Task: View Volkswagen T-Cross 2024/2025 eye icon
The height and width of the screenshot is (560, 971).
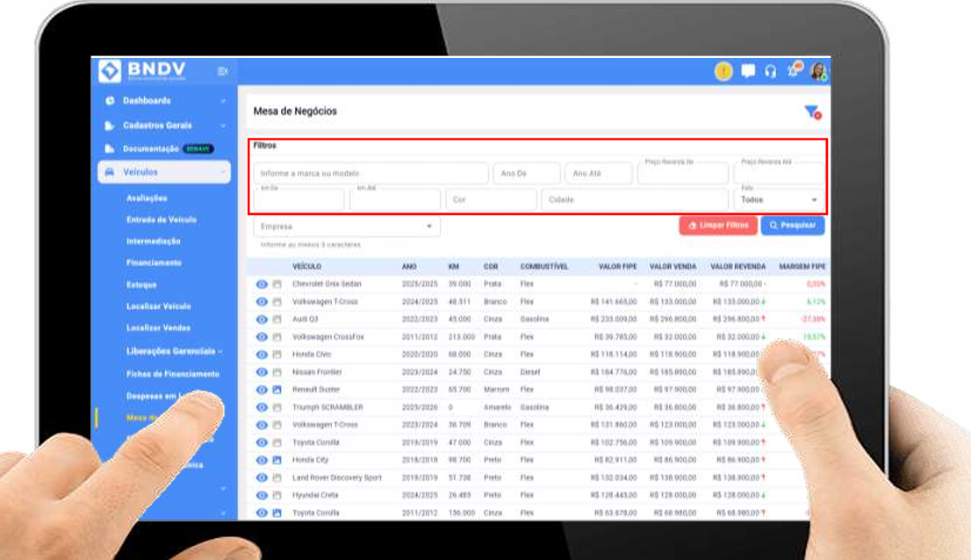Action: 262,302
